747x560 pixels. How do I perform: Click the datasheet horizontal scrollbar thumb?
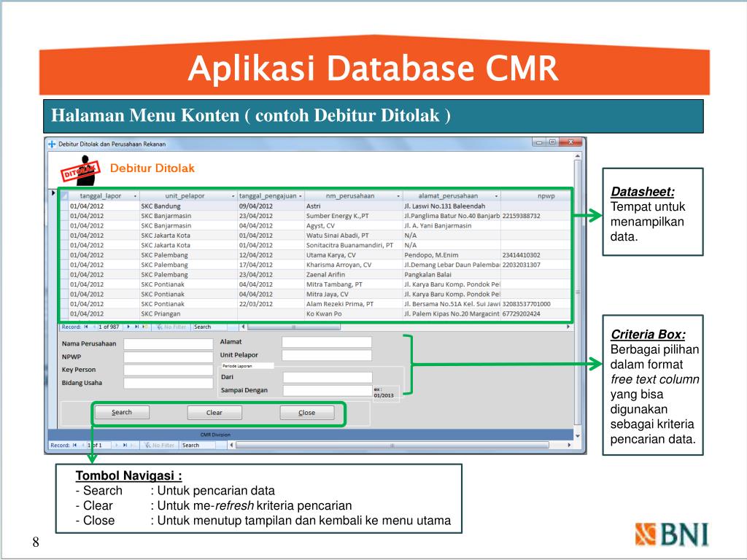point(294,327)
